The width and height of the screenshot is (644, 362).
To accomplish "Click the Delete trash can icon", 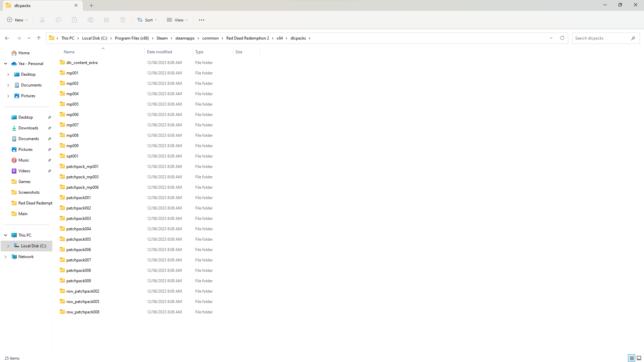I will coord(123,20).
